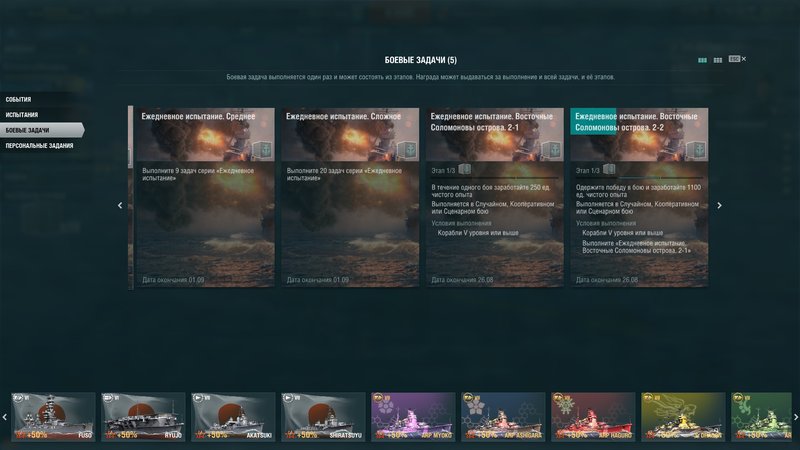800x450 pixels.
Task: Select the Shiratsuyu destroyer in the carousel
Action: tap(323, 416)
